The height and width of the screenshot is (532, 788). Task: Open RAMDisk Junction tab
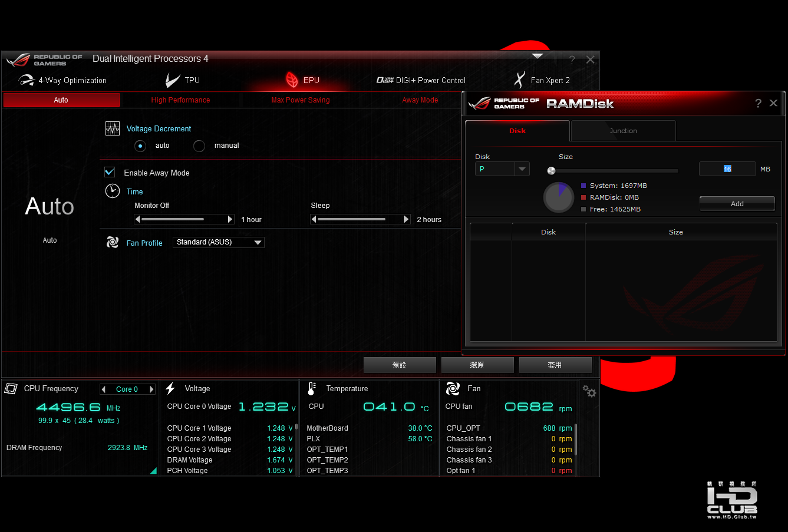tap(623, 131)
